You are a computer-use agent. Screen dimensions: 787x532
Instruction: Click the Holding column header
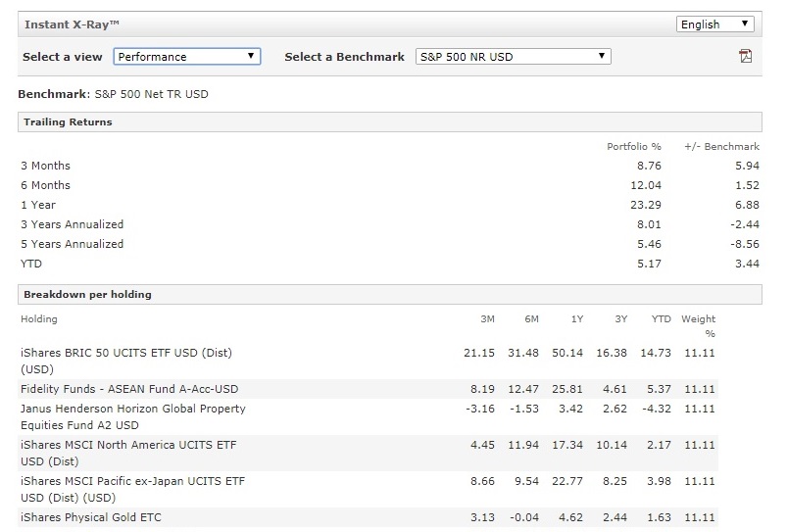point(39,319)
